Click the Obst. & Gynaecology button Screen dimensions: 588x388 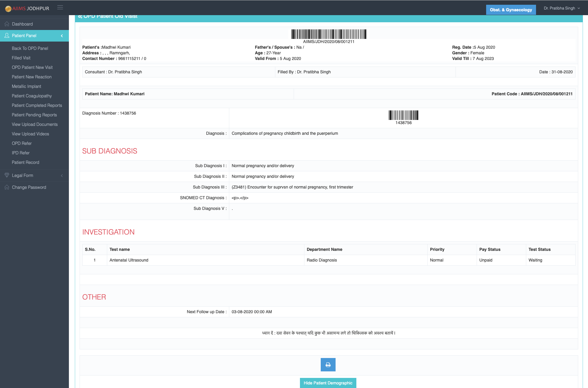tap(511, 10)
